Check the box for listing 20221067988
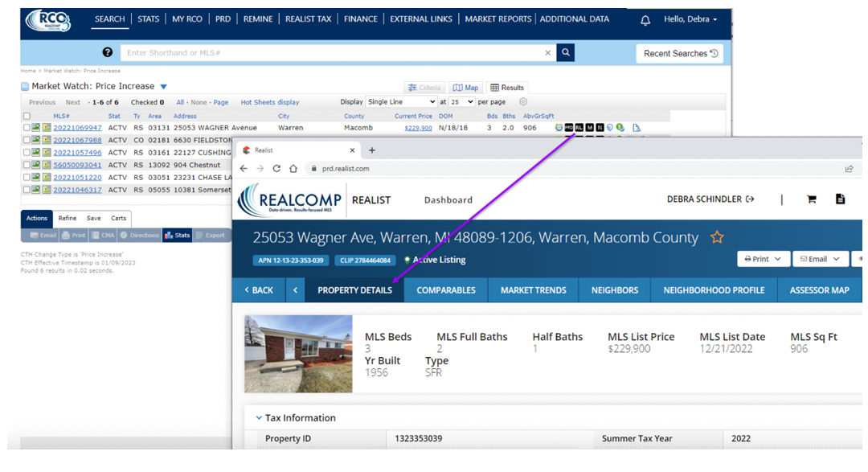 [x=27, y=140]
